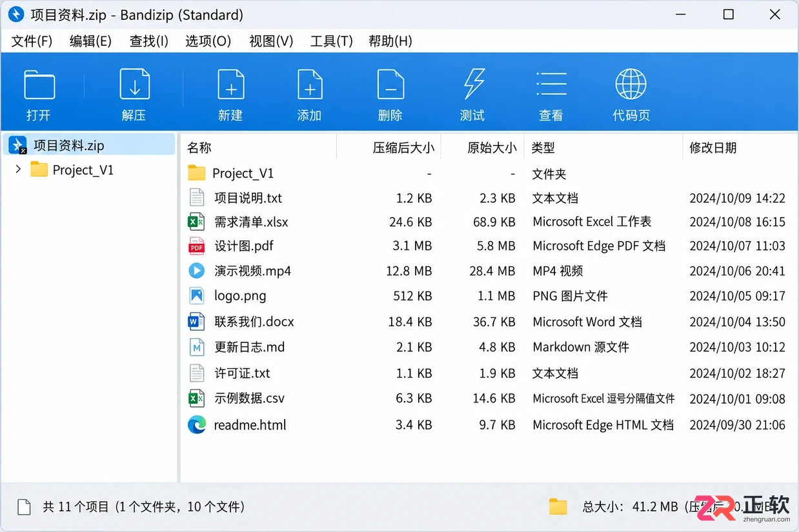Click the image icon beside logo.png

click(x=196, y=296)
